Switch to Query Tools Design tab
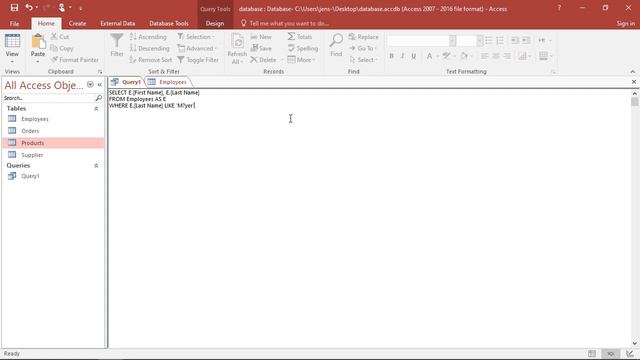 point(215,23)
